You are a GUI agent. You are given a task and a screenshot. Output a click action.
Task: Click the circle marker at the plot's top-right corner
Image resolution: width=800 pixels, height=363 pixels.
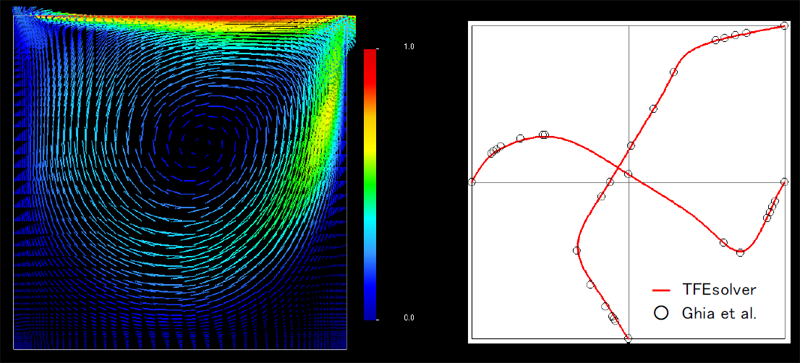tap(784, 26)
